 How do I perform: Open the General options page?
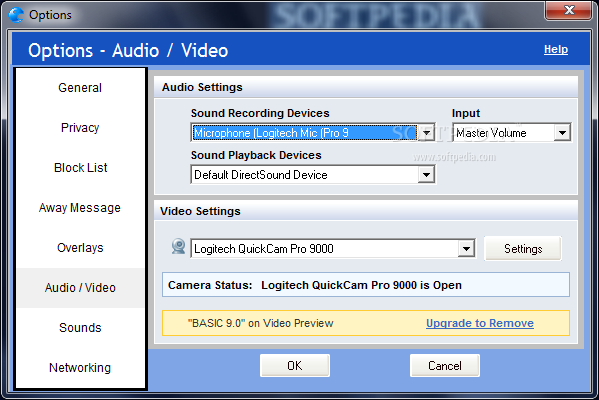click(80, 88)
